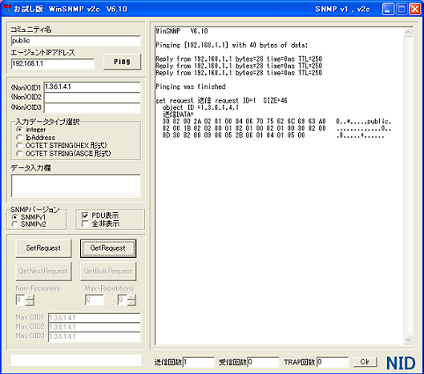Click the WinSNMP application icon in title bar
This screenshot has height=374, width=424.
coord(7,8)
